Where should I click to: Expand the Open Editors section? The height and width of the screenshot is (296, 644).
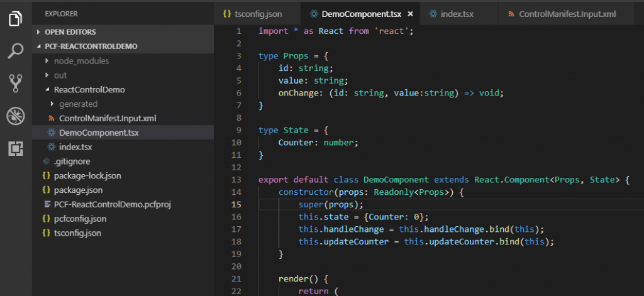point(38,32)
